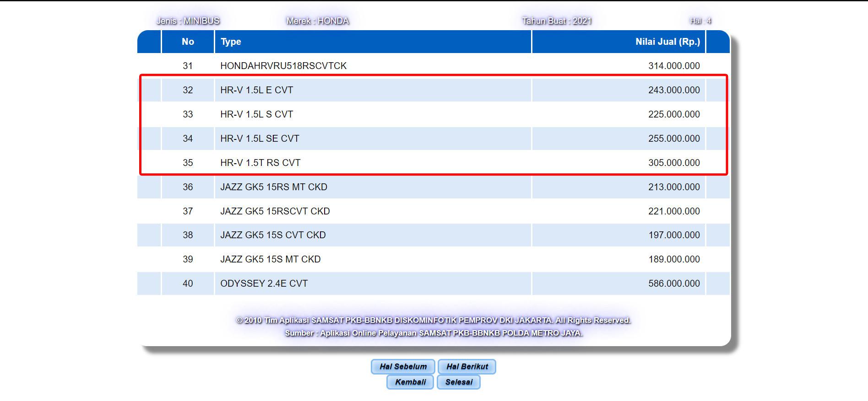Click the Sumber source line in footer
This screenshot has width=868, height=401.
(x=434, y=333)
